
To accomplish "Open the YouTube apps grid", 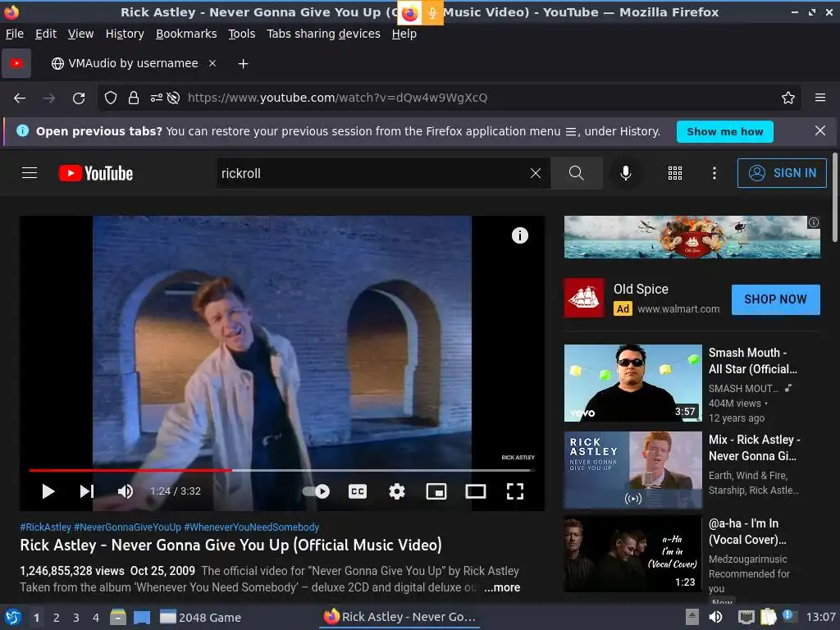I will (675, 173).
